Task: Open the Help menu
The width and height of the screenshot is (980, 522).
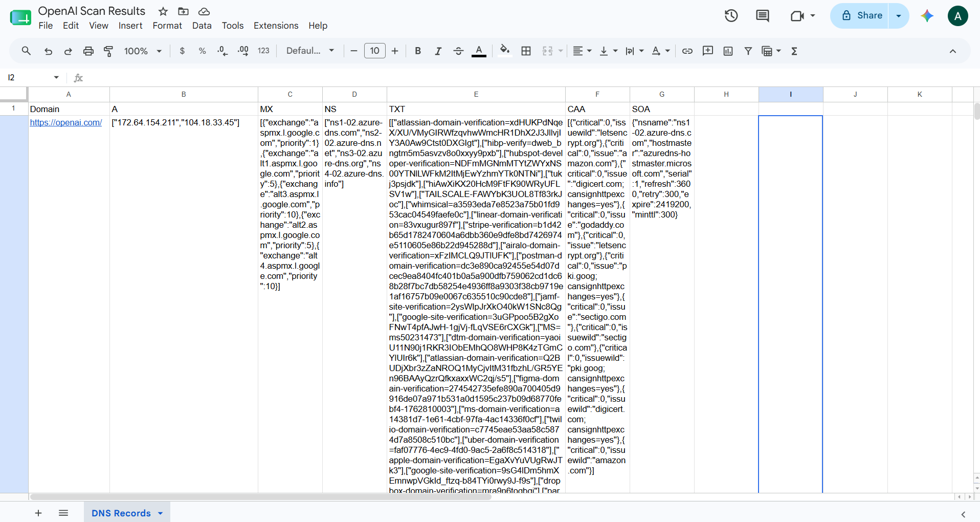Action: 318,26
